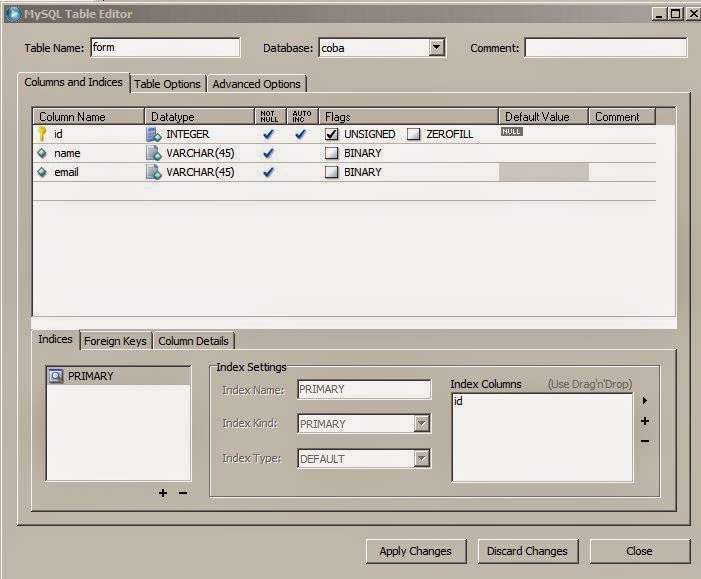Viewport: 701px width, 579px height.
Task: Click VARCHAR(45) in the email row
Action: [x=200, y=172]
